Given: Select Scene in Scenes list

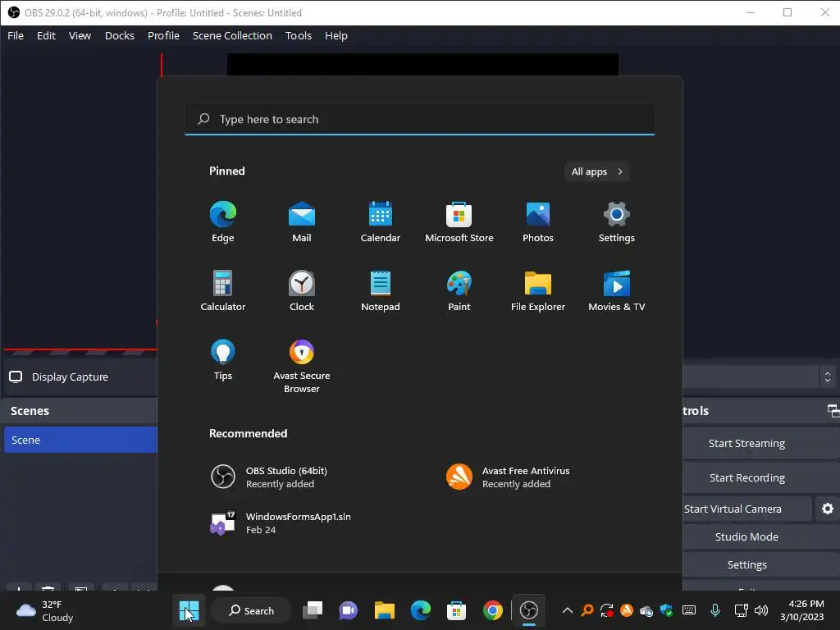Looking at the screenshot, I should tap(80, 440).
